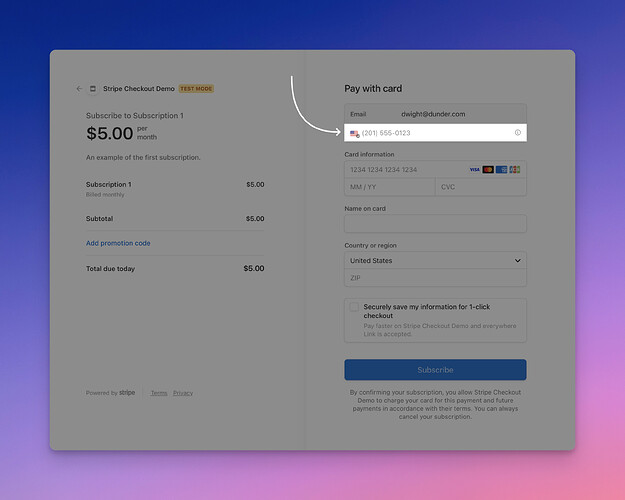Click the JCB card logo
This screenshot has width=625, height=500.
[x=515, y=169]
